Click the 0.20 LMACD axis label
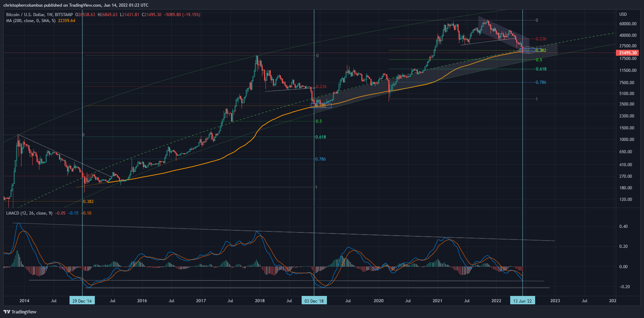The height and width of the screenshot is (318, 644). click(623, 246)
